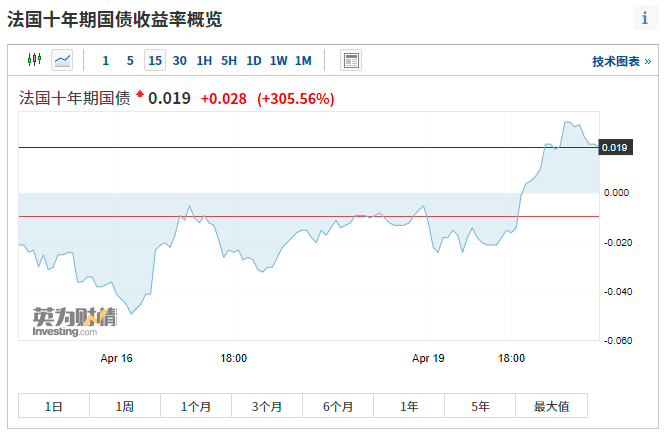This screenshot has width=665, height=432.
Task: Click the info icon at top right
Action: [644, 19]
